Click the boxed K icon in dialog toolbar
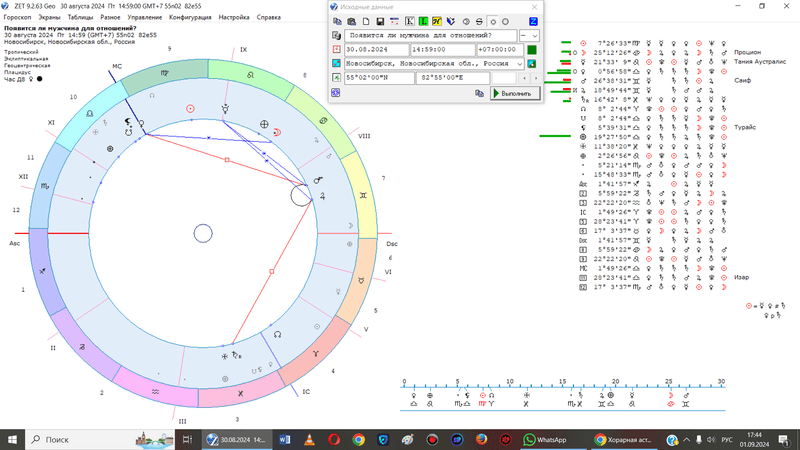 [x=410, y=21]
